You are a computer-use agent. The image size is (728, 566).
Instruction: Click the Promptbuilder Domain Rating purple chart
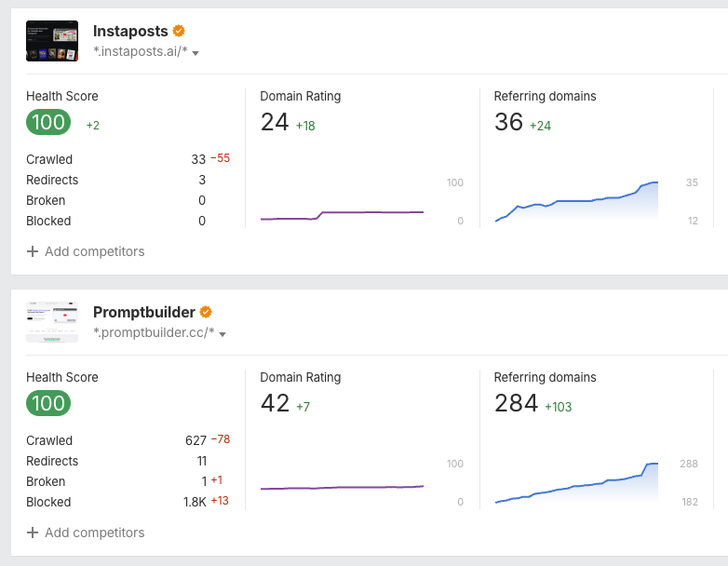click(x=342, y=488)
